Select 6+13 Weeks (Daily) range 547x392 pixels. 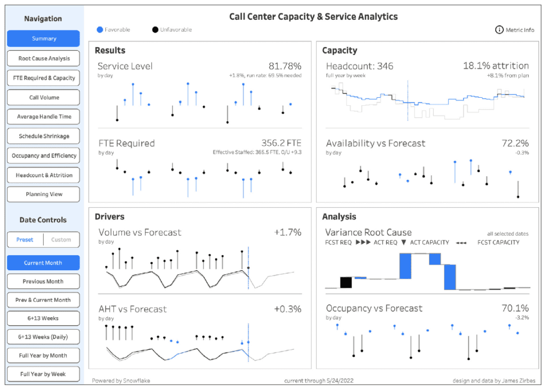43,337
